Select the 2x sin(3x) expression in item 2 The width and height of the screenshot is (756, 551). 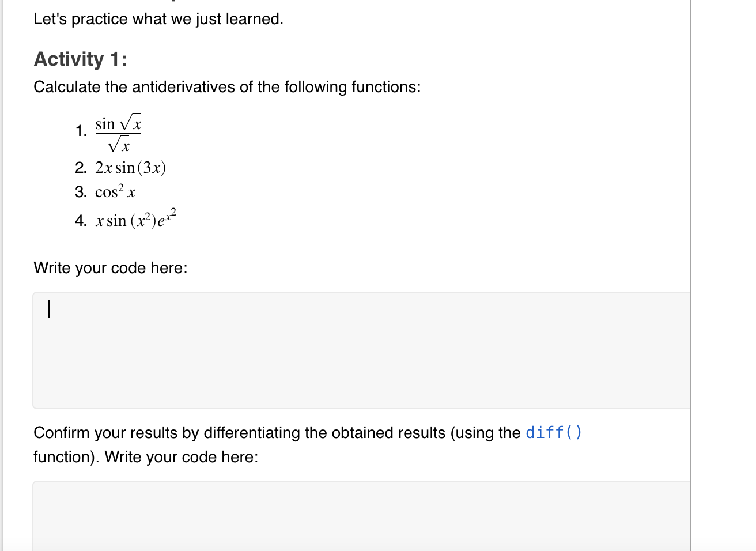click(x=130, y=168)
